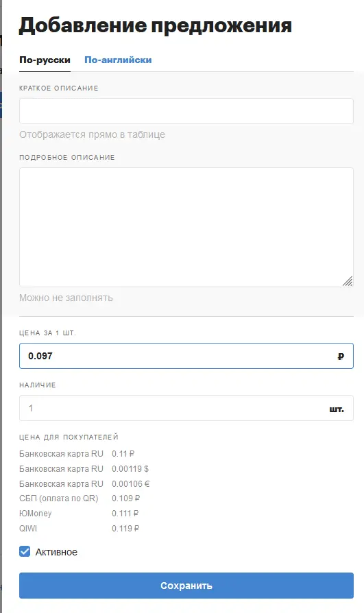Select the По-русски tab

coord(45,60)
